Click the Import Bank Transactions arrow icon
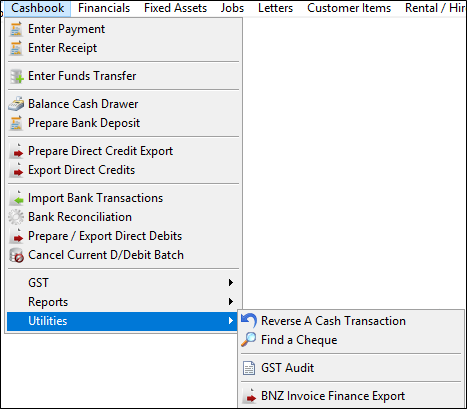The image size is (467, 409). (16, 198)
